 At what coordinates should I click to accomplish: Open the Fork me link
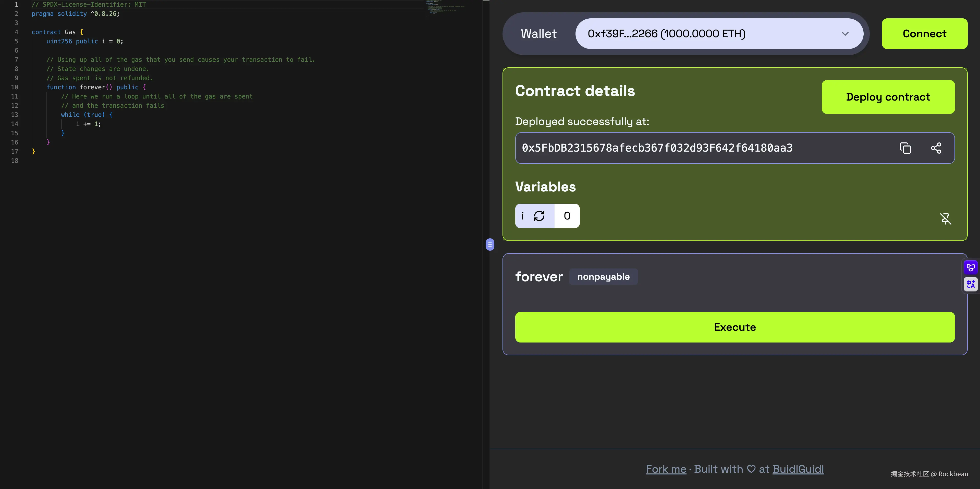pos(666,469)
